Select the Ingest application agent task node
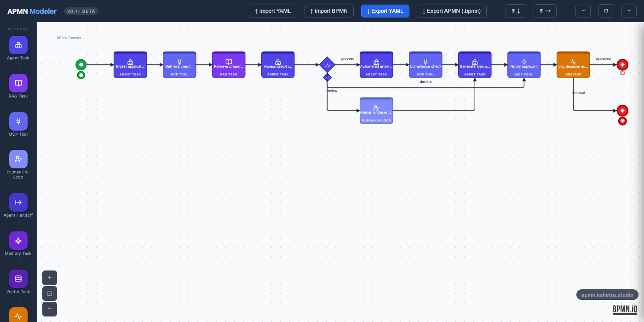The height and width of the screenshot is (322, 644). click(130, 65)
